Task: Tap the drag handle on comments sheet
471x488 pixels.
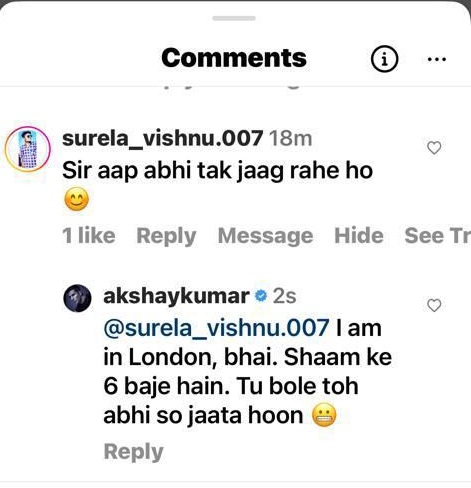Action: pyautogui.click(x=234, y=18)
